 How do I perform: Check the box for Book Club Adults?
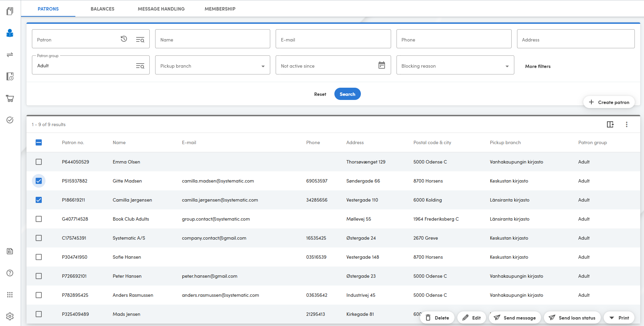pyautogui.click(x=39, y=219)
